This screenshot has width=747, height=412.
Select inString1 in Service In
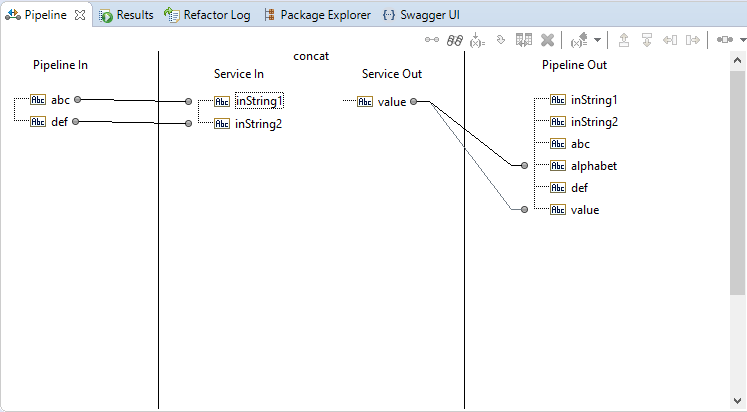[259, 101]
